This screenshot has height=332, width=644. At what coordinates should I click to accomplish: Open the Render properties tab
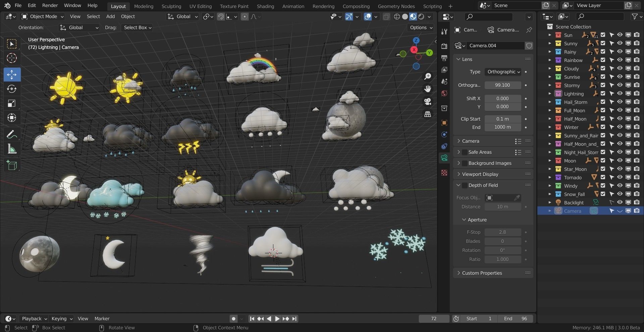(444, 46)
